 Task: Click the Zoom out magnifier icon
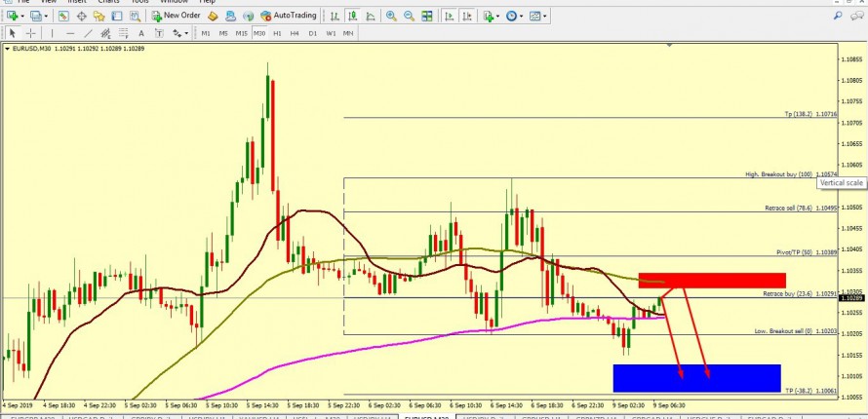tap(408, 17)
